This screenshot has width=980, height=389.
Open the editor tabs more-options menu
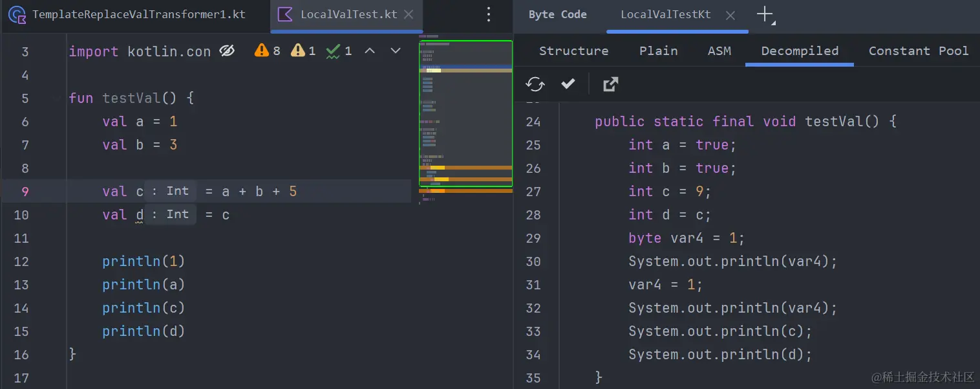[x=489, y=14]
